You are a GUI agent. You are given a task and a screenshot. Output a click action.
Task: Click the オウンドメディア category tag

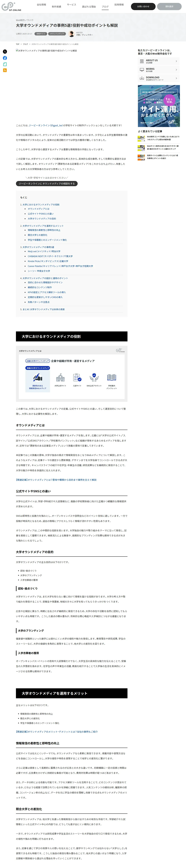[57, 34]
